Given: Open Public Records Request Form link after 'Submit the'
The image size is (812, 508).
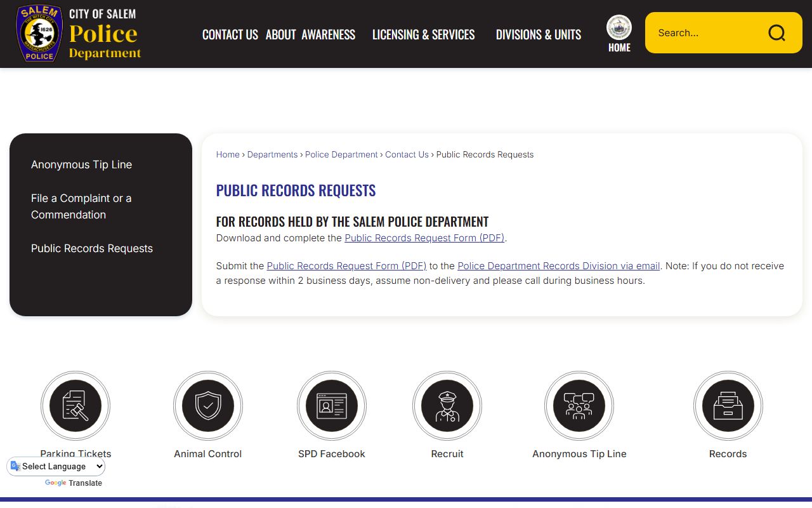Looking at the screenshot, I should (x=346, y=266).
